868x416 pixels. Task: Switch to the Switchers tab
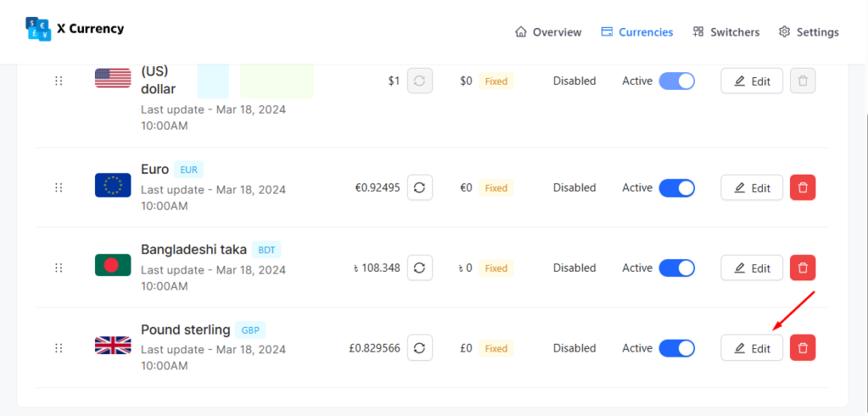[x=726, y=32]
